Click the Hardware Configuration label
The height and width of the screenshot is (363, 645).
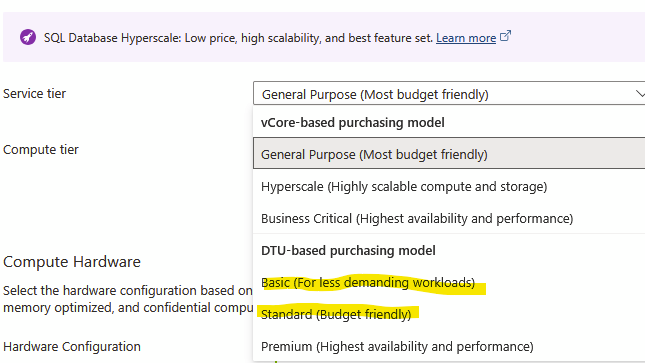point(72,347)
